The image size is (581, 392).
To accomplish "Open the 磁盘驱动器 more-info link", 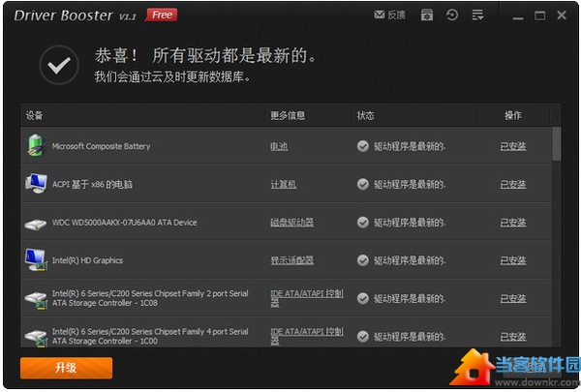I will (x=292, y=223).
